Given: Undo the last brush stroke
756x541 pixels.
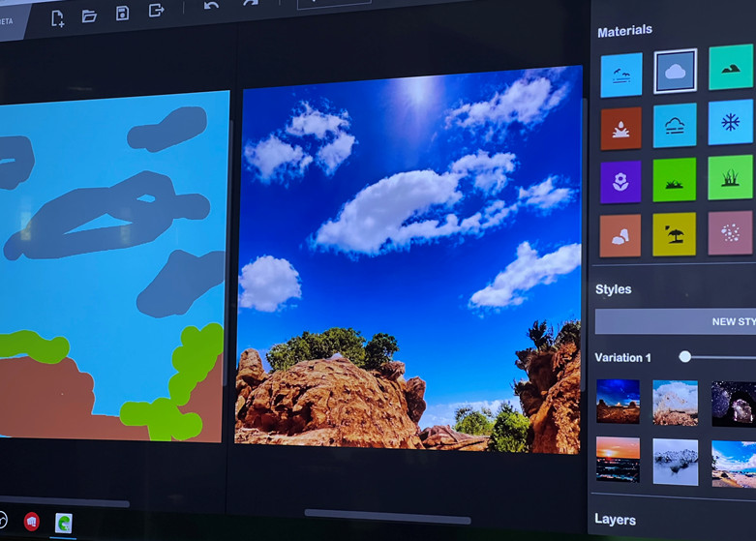Looking at the screenshot, I should pos(211,6).
